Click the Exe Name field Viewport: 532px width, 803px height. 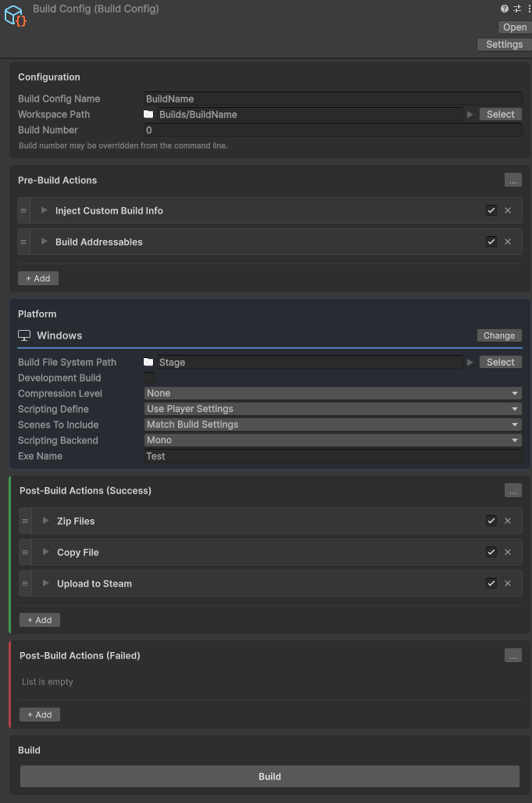[333, 456]
